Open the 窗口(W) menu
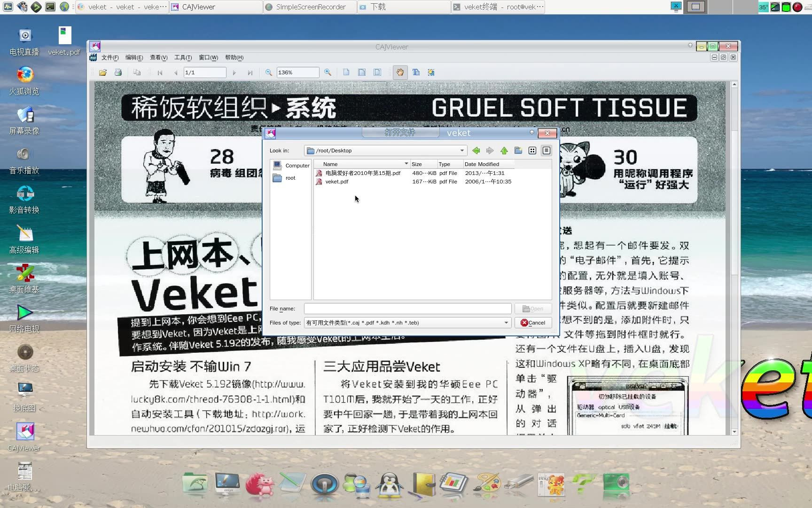The image size is (812, 508). coord(208,57)
